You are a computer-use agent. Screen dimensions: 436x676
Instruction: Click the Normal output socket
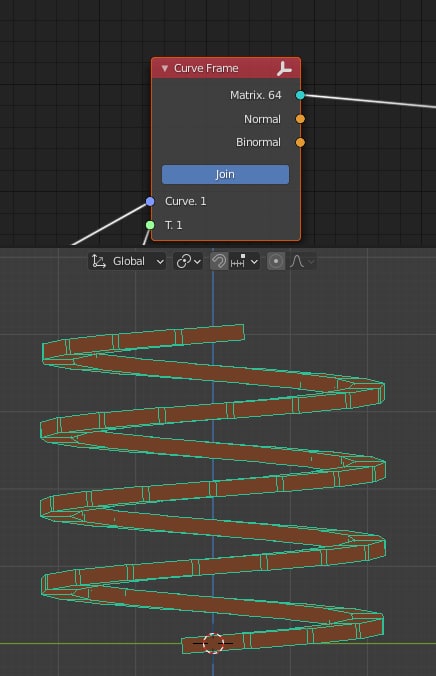coord(300,119)
